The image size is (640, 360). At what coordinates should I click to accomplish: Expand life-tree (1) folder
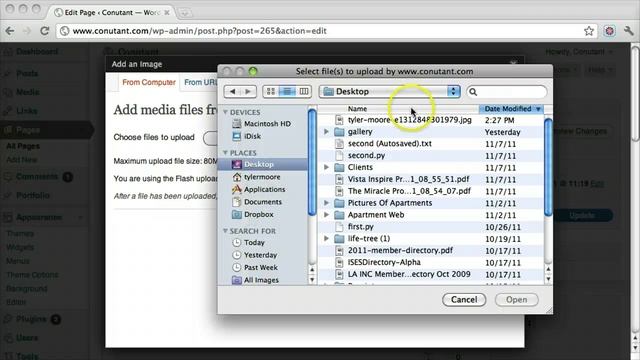coord(326,238)
